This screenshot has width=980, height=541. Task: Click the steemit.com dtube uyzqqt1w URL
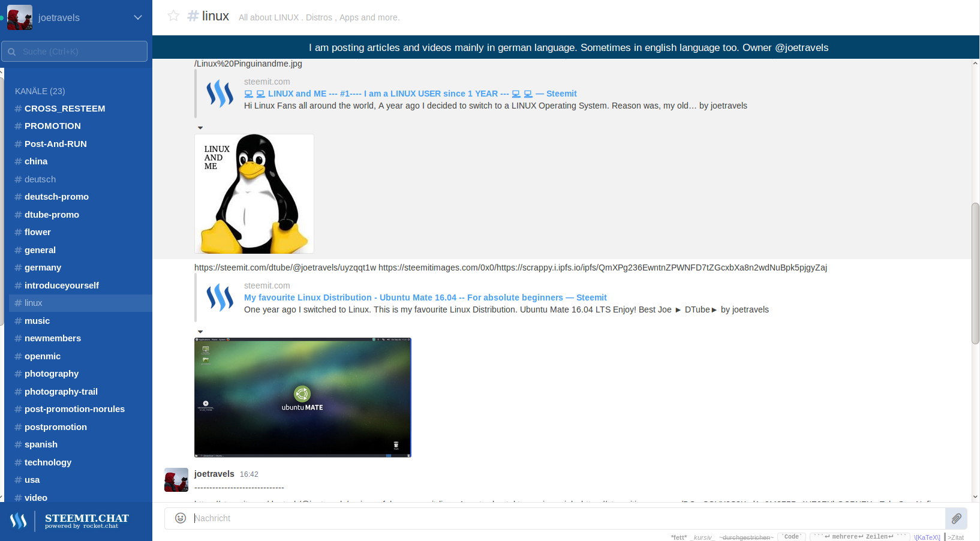pos(285,268)
